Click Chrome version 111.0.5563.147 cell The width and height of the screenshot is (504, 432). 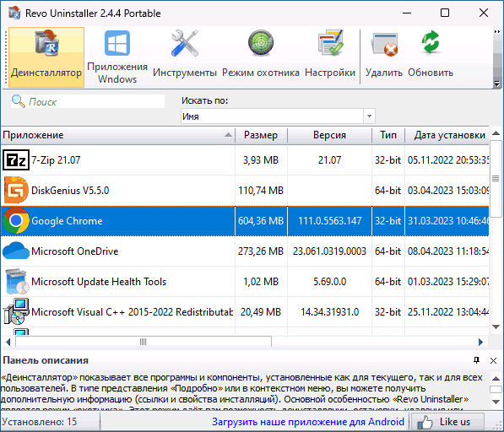330,221
